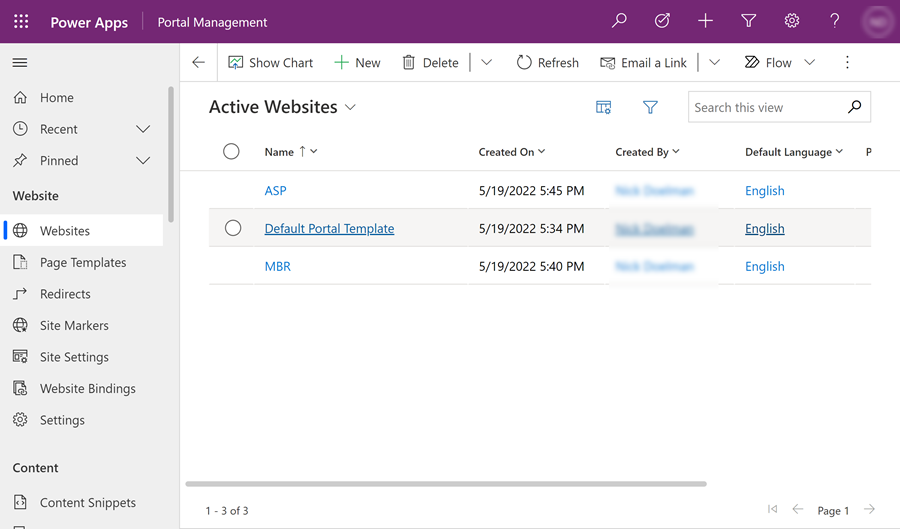Click the blue filter funnel icon
Viewport: 900px width, 529px height.
(650, 107)
